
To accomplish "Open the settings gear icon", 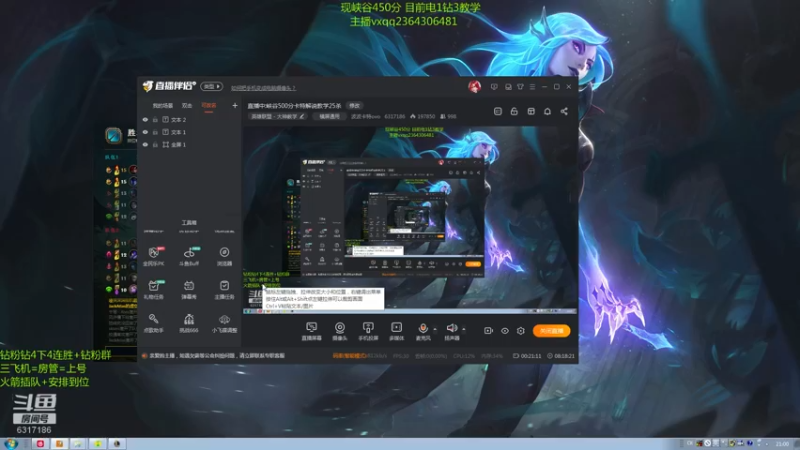I will (520, 331).
